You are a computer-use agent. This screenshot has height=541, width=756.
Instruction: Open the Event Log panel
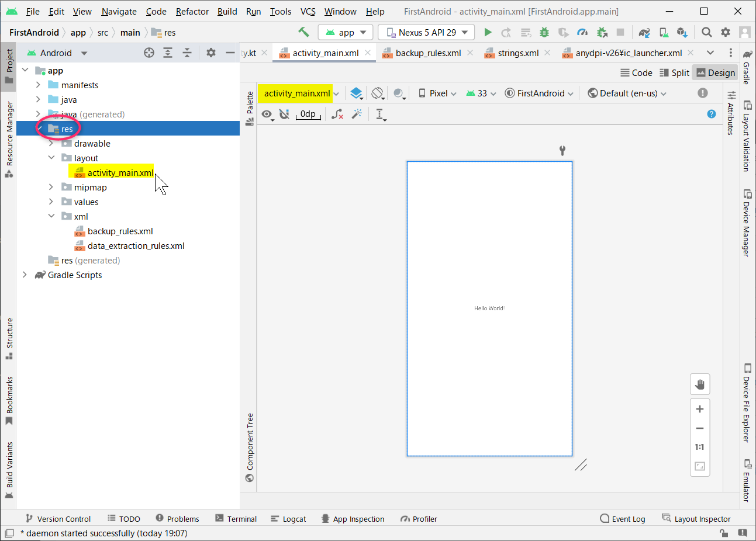click(x=623, y=519)
